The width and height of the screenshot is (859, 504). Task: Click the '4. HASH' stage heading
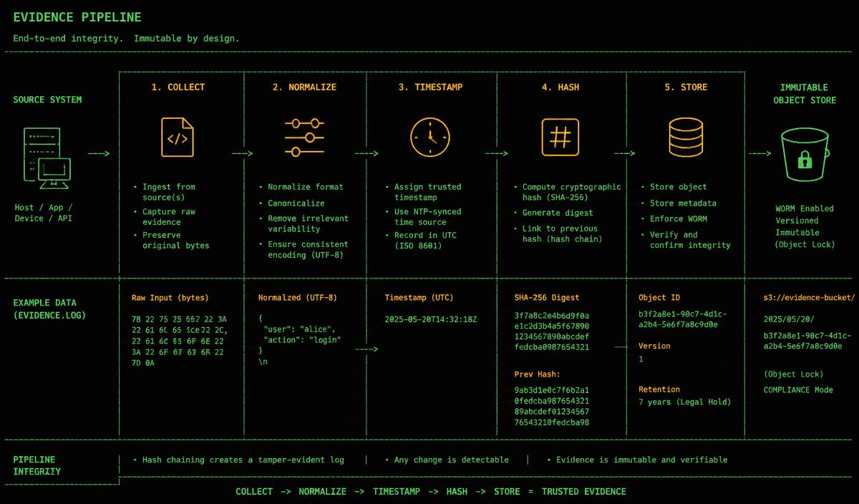pos(560,87)
